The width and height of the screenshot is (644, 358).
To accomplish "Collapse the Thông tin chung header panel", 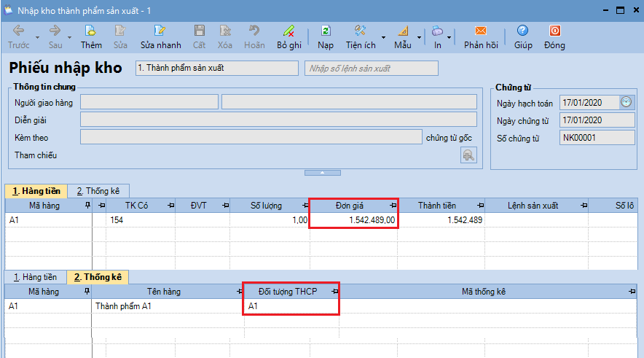I will tap(322, 173).
